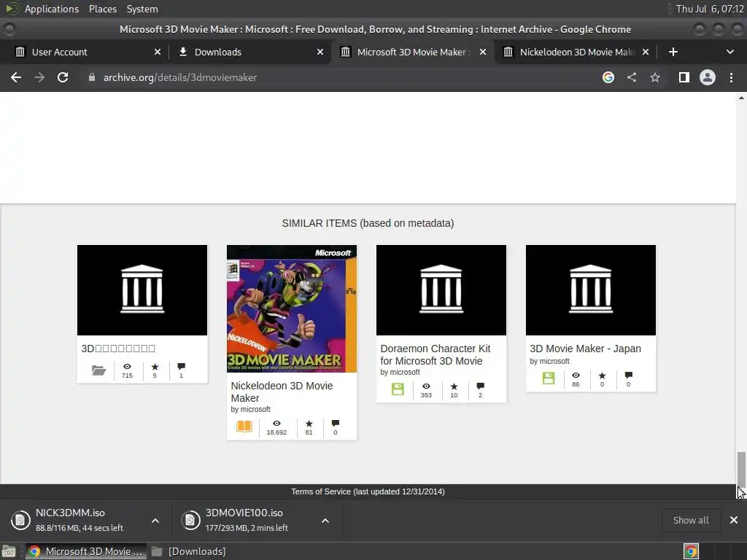The width and height of the screenshot is (747, 560).
Task: Open a new tab with plus button
Action: 673,52
